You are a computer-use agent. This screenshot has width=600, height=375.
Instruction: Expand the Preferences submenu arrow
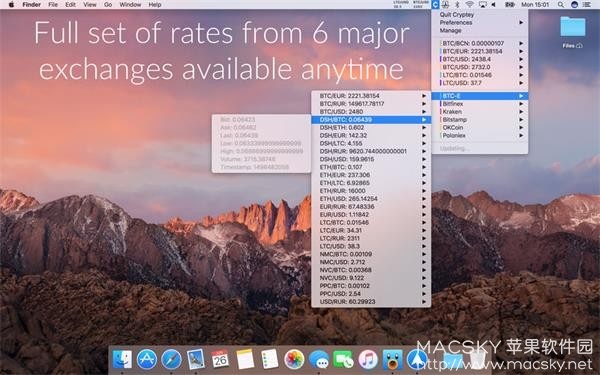click(x=521, y=23)
